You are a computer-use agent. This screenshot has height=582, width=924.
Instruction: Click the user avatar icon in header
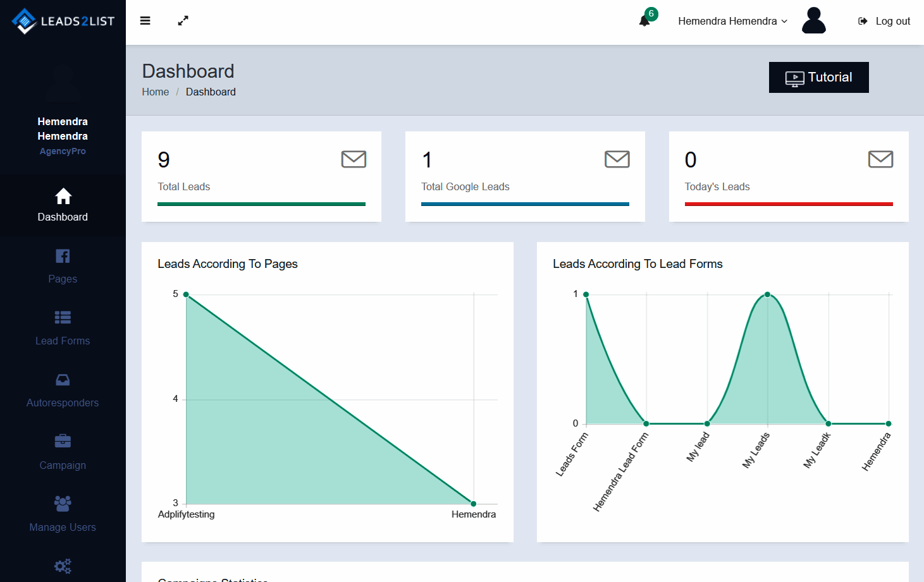pyautogui.click(x=813, y=21)
